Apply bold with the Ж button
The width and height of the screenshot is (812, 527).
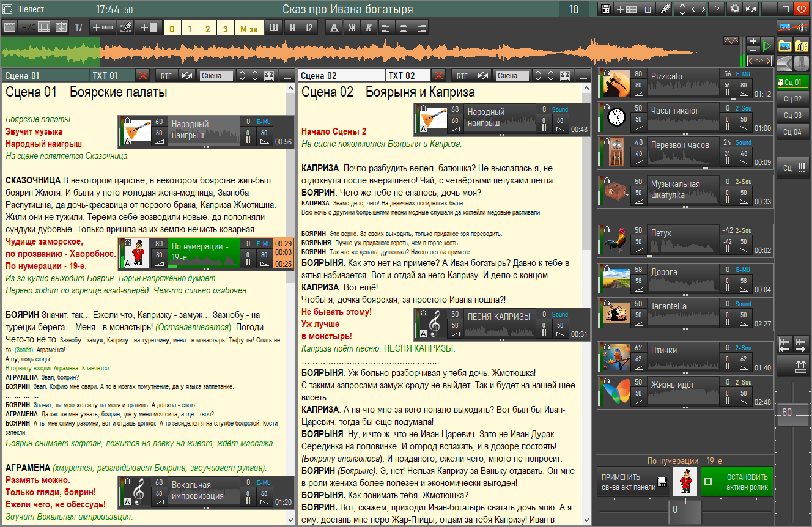tap(352, 28)
